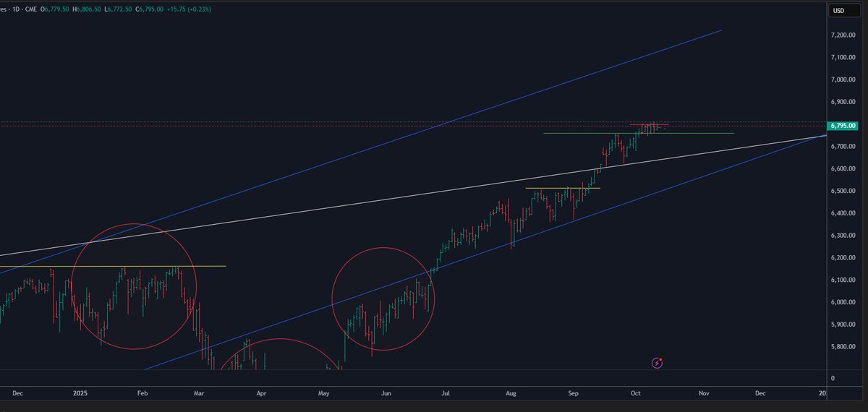Click the Jul label on time axis
The width and height of the screenshot is (868, 412).
pyautogui.click(x=446, y=393)
